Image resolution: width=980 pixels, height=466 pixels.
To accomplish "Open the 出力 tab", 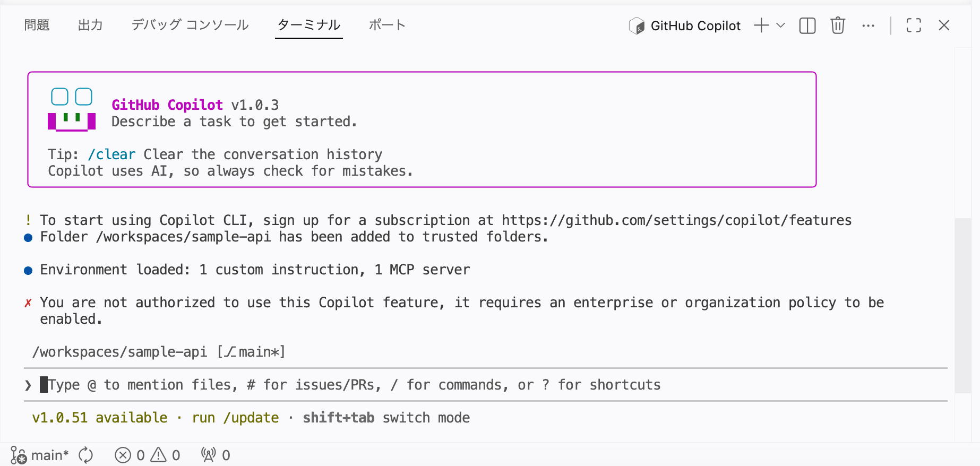I will [90, 25].
